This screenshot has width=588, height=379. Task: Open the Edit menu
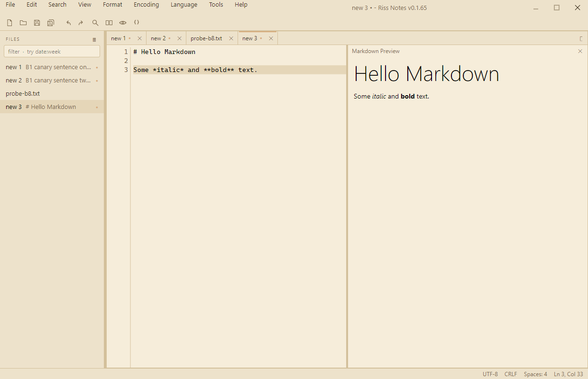[x=32, y=5]
